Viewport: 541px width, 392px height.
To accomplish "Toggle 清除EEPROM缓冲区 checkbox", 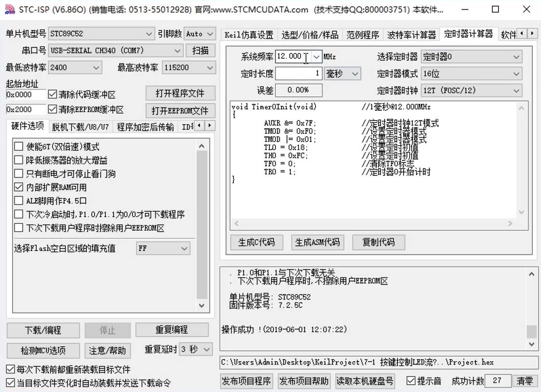I will tap(53, 109).
